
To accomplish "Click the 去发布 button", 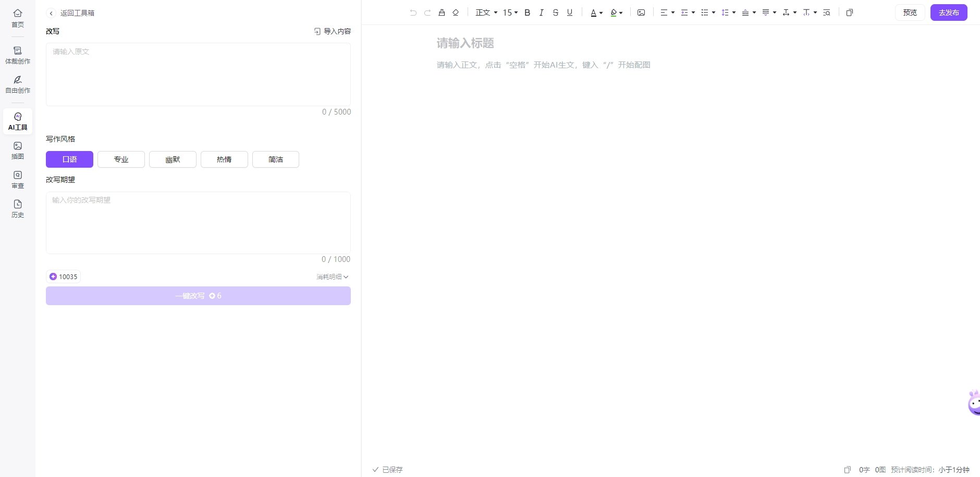I will [949, 12].
